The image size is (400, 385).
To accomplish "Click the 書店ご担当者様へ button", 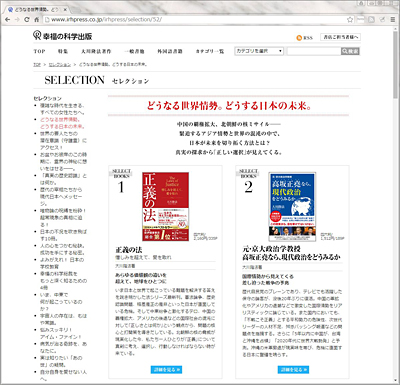I will coord(340,37).
